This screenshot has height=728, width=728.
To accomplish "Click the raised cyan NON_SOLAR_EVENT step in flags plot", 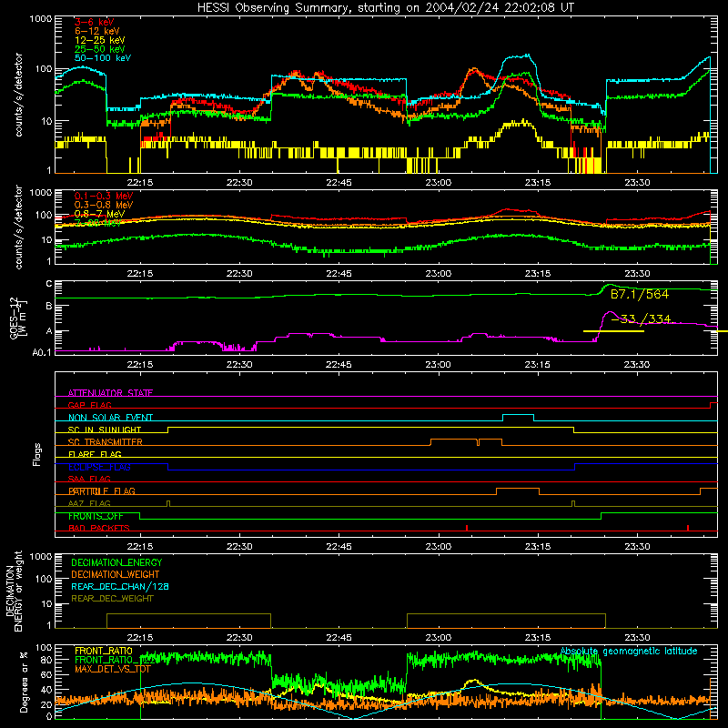I will [518, 415].
